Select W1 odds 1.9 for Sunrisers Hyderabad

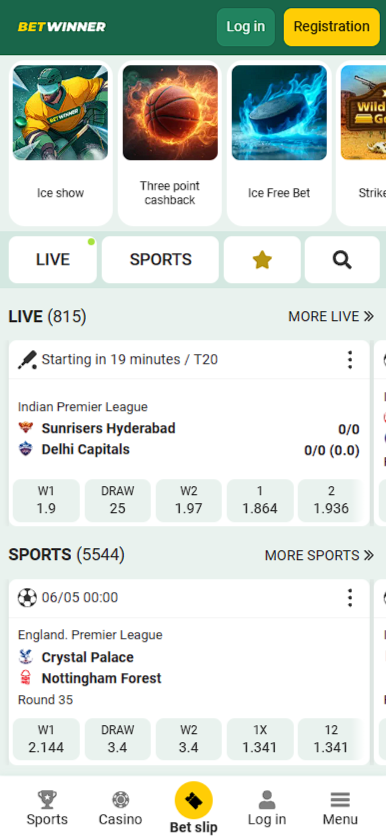coord(46,500)
